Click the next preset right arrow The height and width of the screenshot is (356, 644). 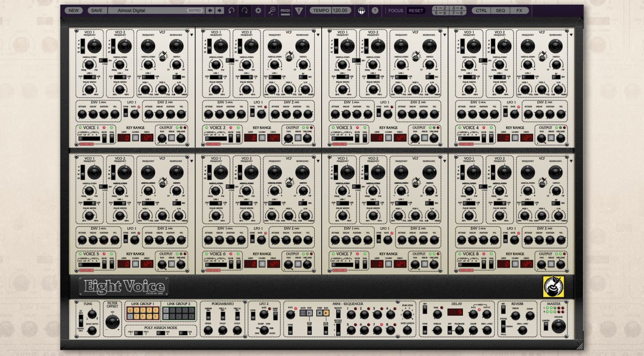[x=219, y=10]
